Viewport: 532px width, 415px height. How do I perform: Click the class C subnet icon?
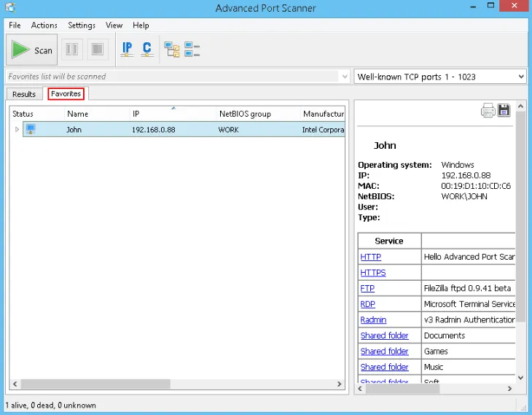click(147, 50)
